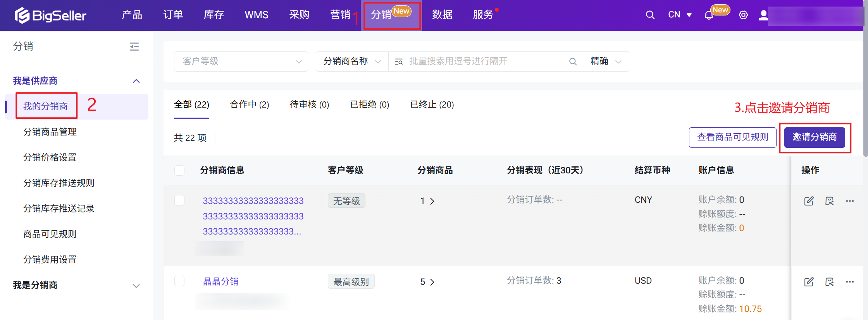The height and width of the screenshot is (320, 868).
Task: Collapse sidebar using the menu fold icon
Action: click(134, 47)
